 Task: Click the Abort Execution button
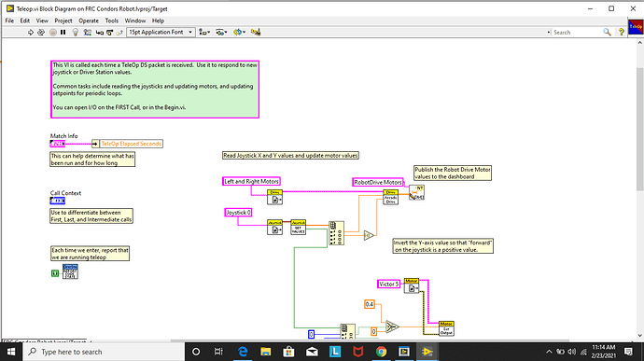point(53,32)
